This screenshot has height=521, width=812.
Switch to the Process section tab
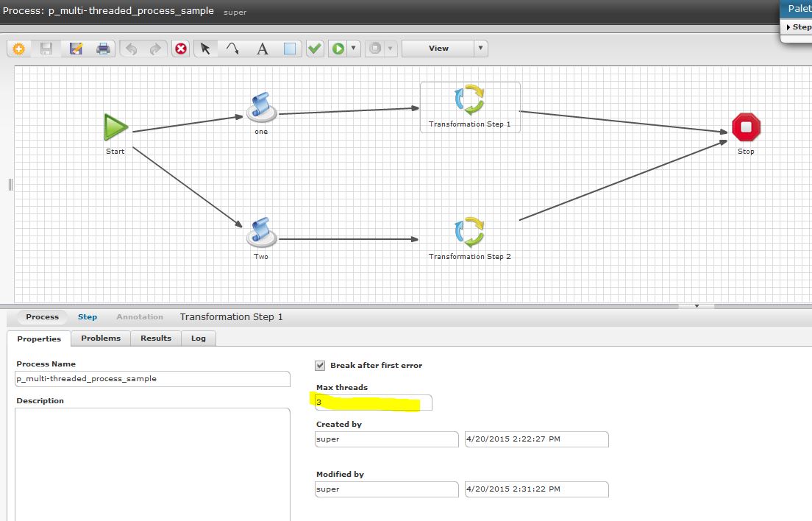tap(43, 317)
